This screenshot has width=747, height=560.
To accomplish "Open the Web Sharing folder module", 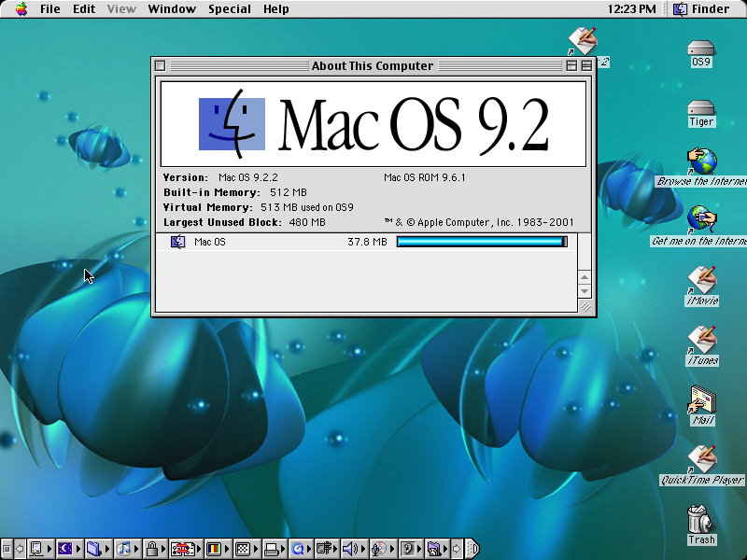I will 437,549.
